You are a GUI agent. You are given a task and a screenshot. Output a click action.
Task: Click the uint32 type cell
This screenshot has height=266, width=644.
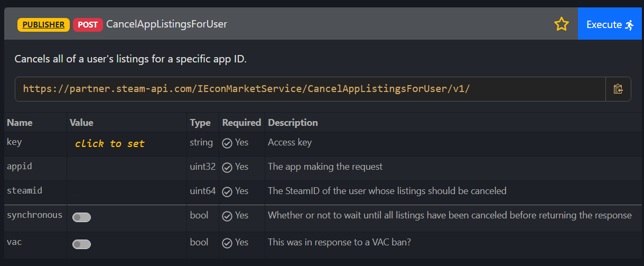(203, 167)
